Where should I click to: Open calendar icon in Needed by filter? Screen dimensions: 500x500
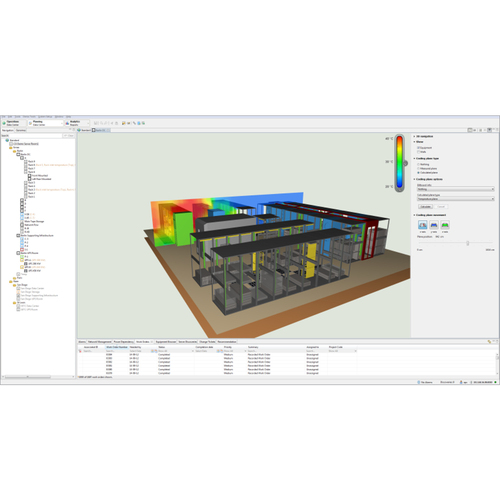[153, 351]
